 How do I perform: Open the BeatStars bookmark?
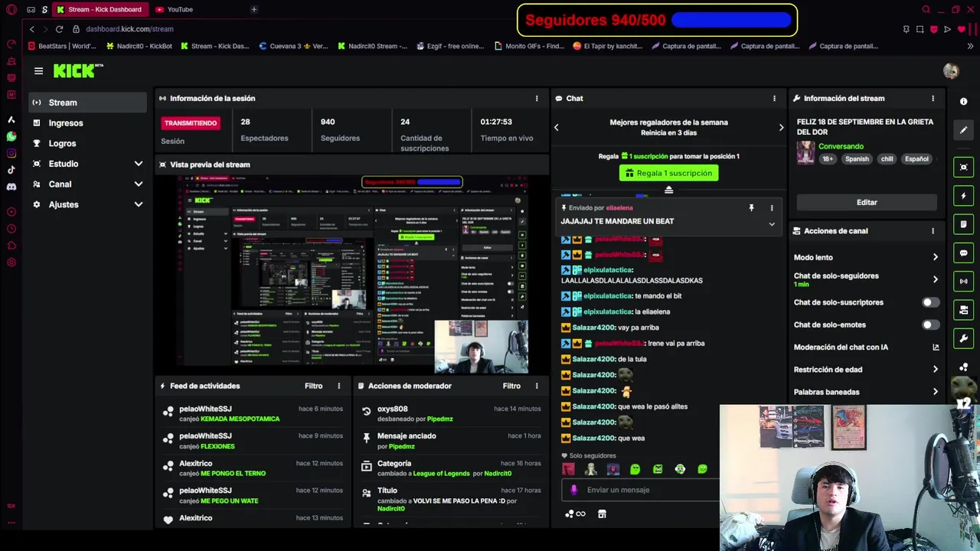[61, 46]
